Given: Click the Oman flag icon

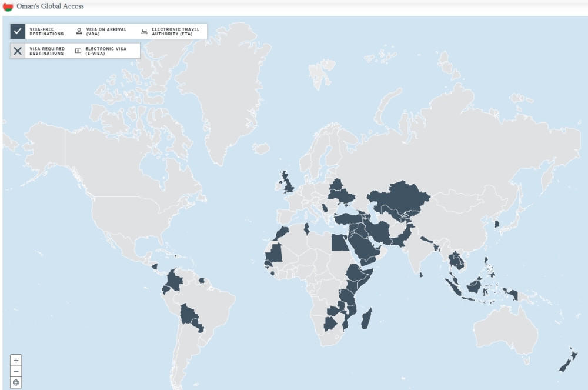Looking at the screenshot, I should click(8, 6).
